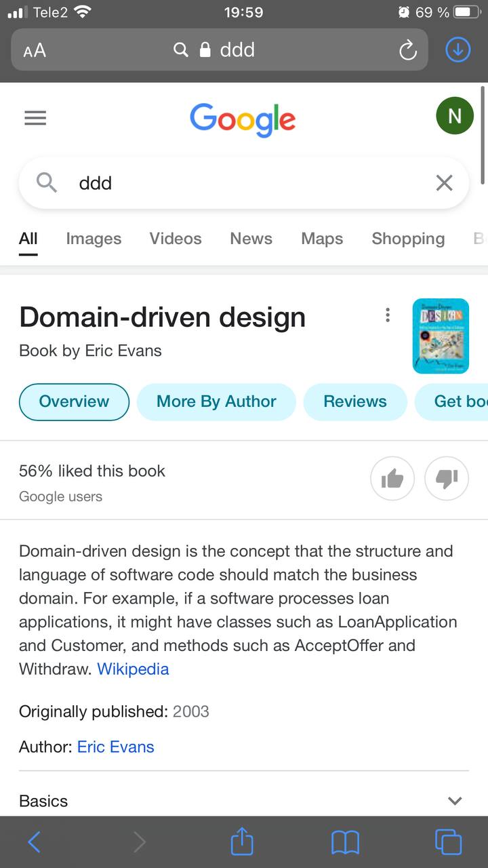Image resolution: width=488 pixels, height=868 pixels.
Task: Reload the page with refresh icon
Action: 407,50
